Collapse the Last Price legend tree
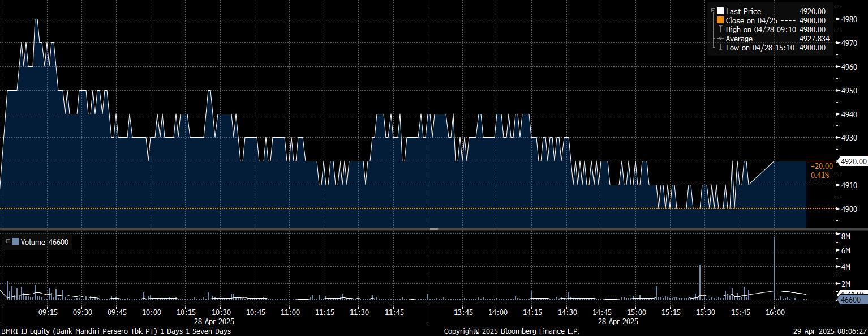 pos(713,11)
